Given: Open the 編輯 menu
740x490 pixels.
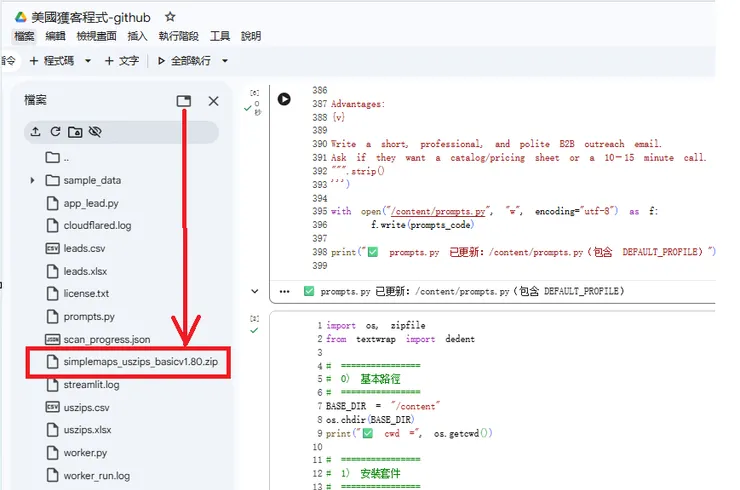Looking at the screenshot, I should pos(55,36).
